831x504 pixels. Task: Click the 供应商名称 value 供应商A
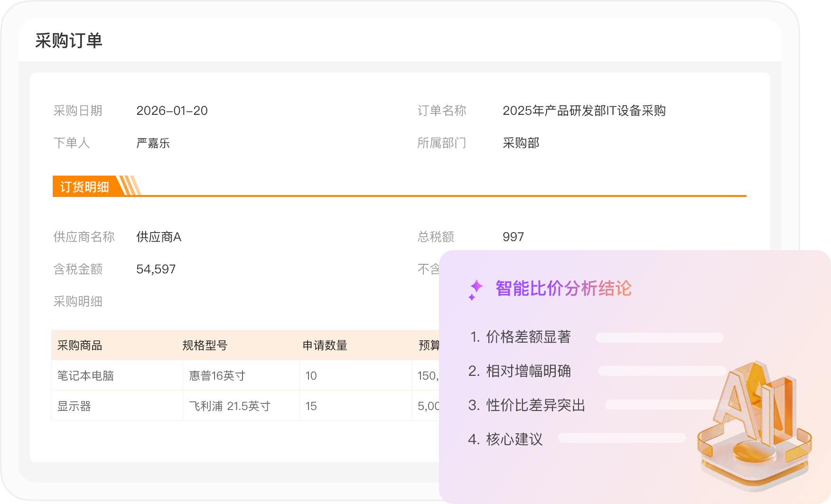(x=159, y=237)
